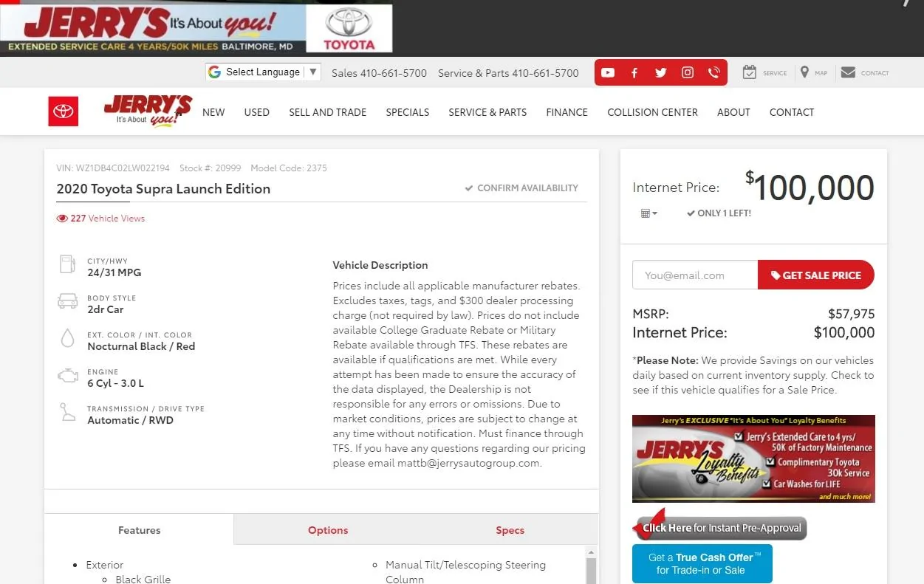Click the red Toyota logo square

click(x=64, y=111)
